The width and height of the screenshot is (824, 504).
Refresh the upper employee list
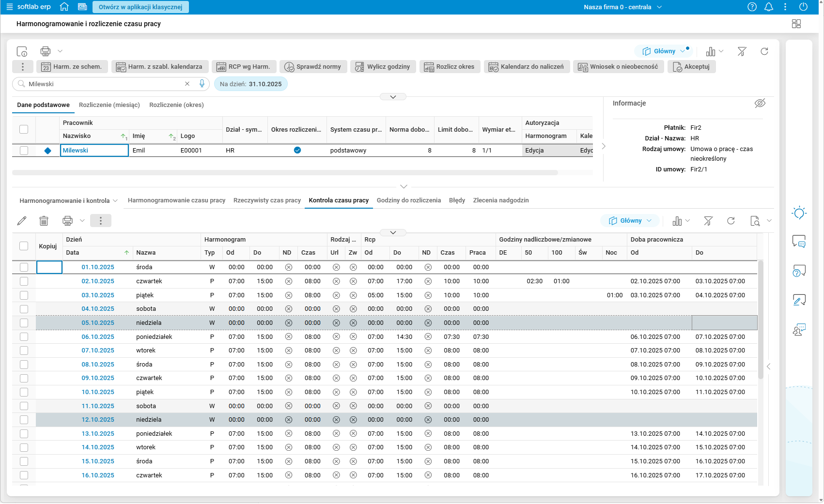pos(764,51)
